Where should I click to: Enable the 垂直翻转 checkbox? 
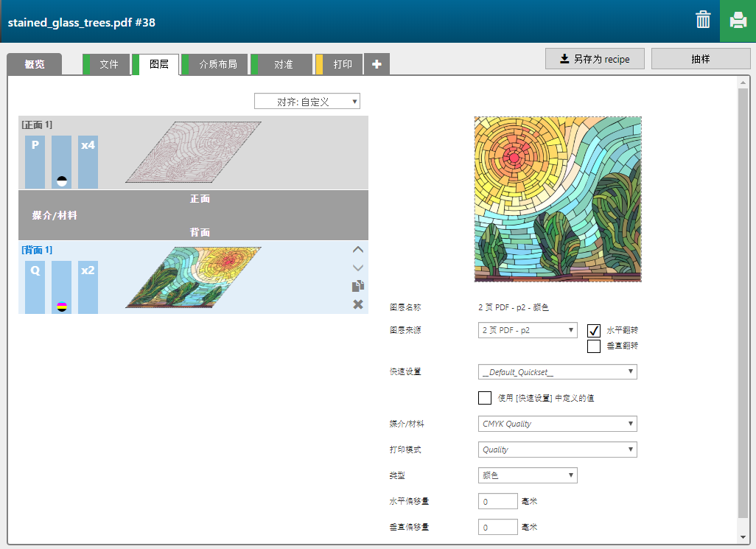click(593, 346)
